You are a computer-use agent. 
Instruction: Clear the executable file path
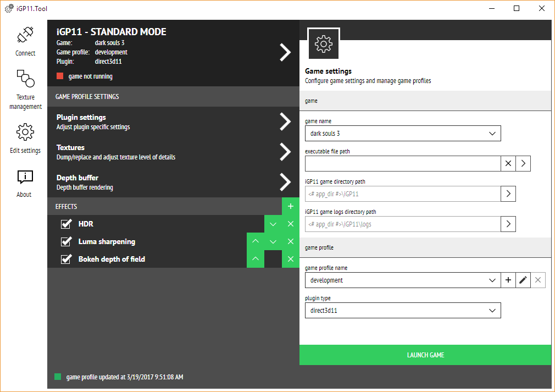[x=508, y=163]
